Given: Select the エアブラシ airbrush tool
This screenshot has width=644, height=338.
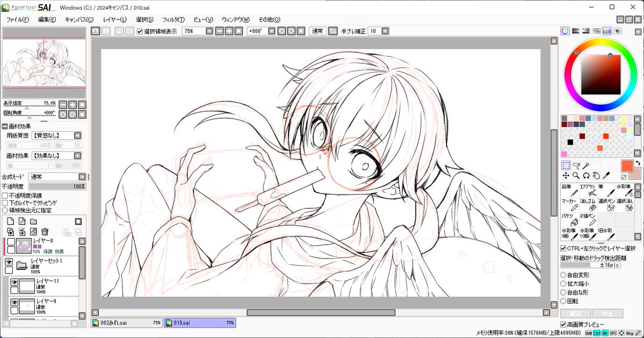Looking at the screenshot, I should click(588, 190).
